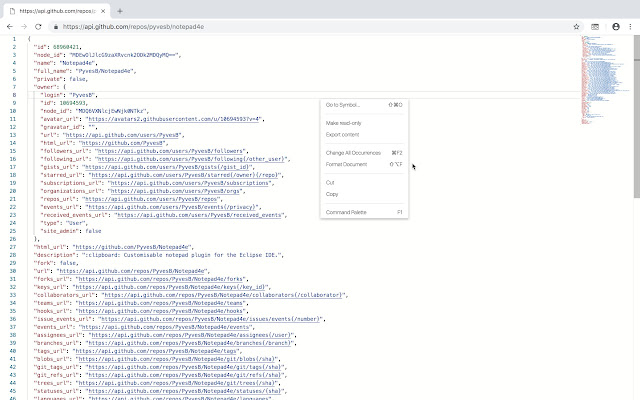Open the repos/PyvesB/Notepad4e/events link

coord(166,327)
